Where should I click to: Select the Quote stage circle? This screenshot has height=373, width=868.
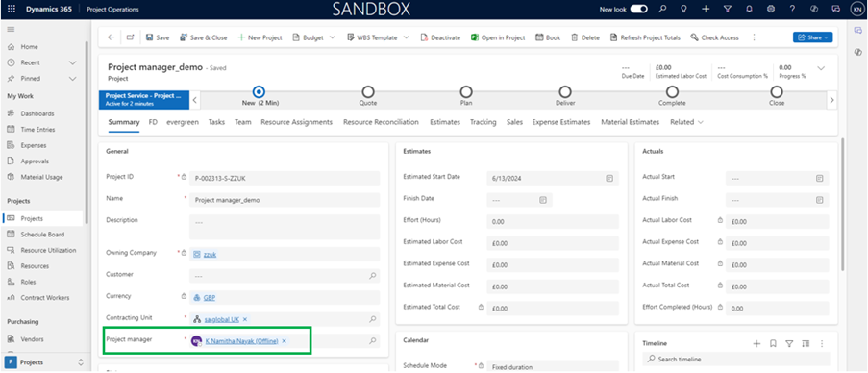367,92
